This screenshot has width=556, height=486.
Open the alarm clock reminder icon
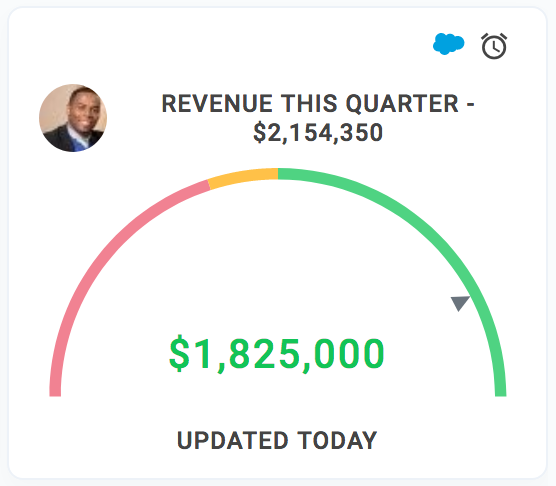coord(494,46)
